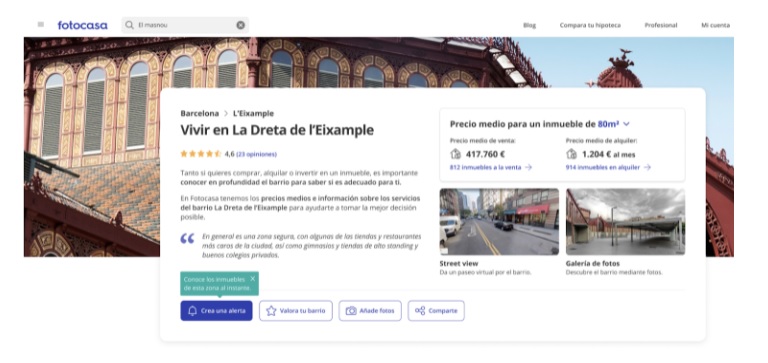Open the Blog menu item
This screenshot has height=363, width=768.
529,25
